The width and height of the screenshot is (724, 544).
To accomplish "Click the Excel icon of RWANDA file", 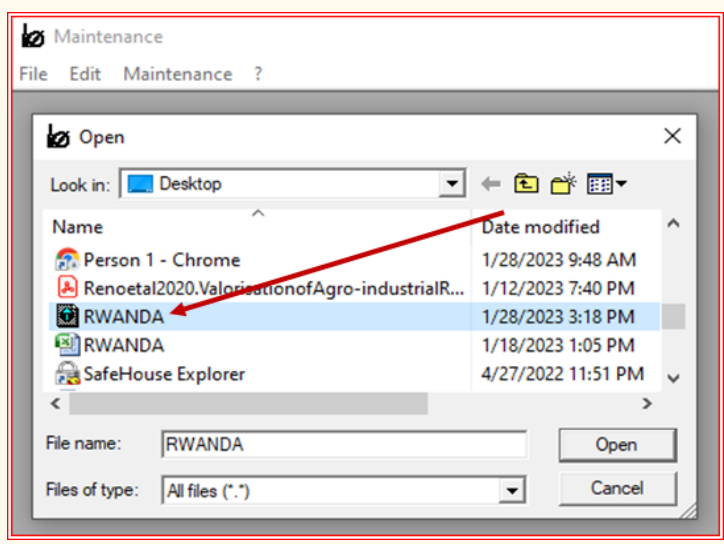I will [x=67, y=345].
